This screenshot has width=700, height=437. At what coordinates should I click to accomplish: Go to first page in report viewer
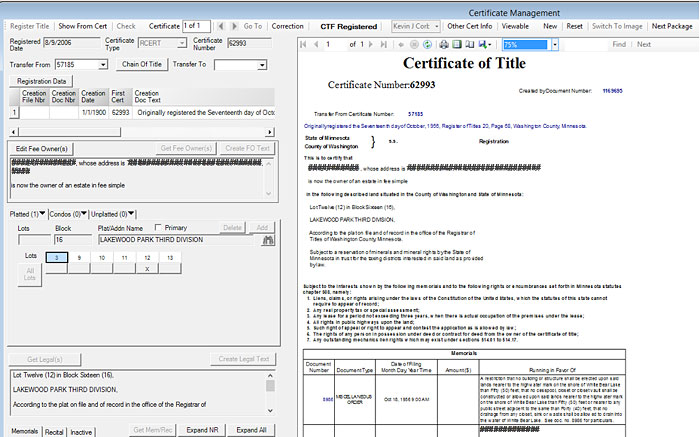[x=304, y=44]
